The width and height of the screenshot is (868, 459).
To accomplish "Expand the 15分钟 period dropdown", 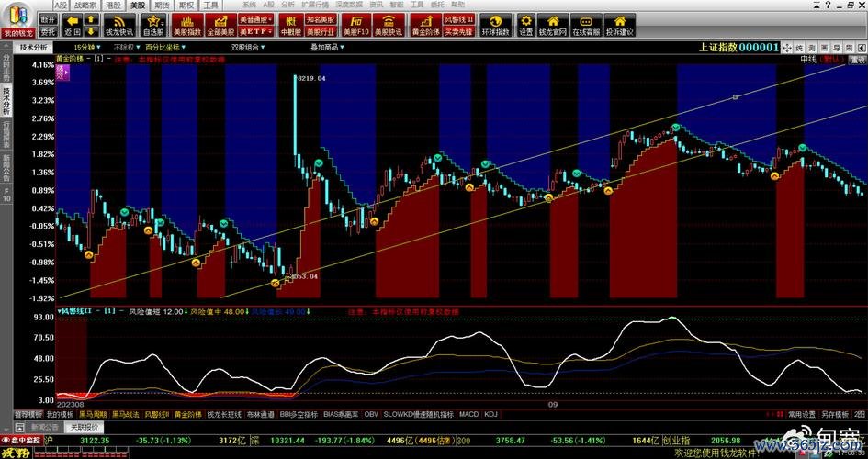I will tap(86, 48).
